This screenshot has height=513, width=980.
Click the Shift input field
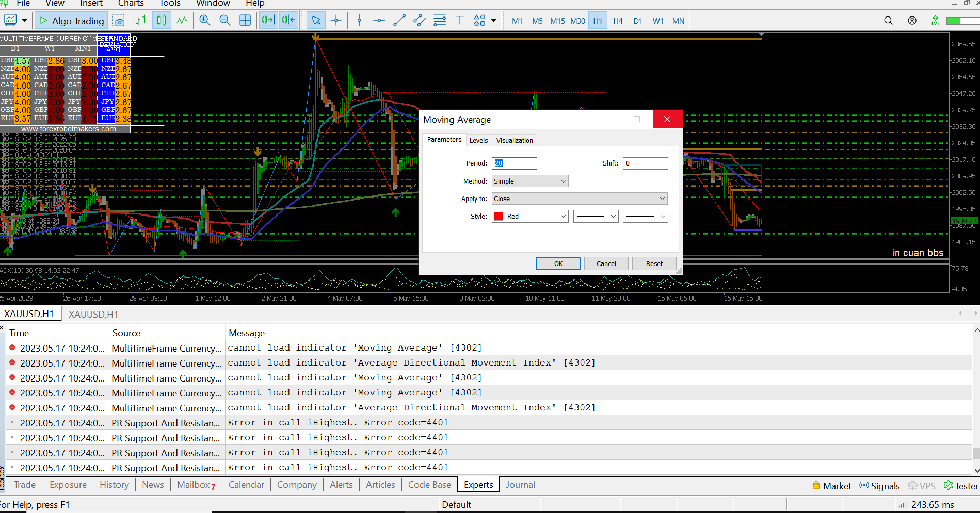[x=645, y=163]
